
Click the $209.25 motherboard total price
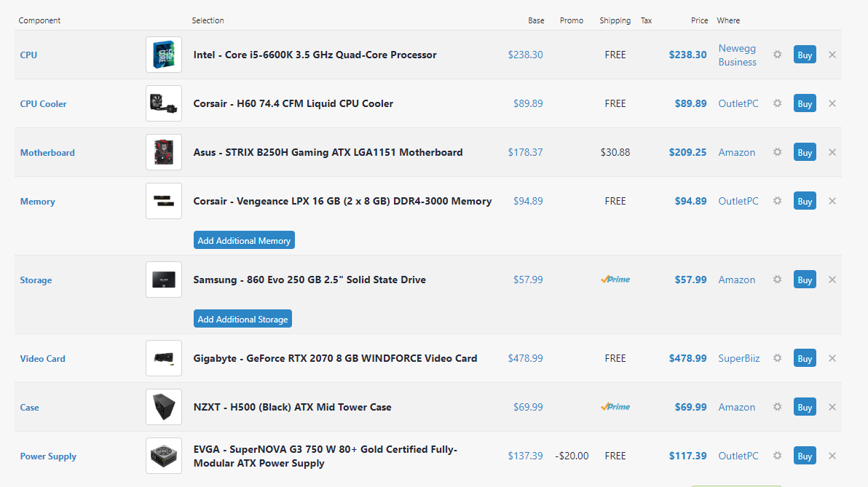(x=687, y=152)
